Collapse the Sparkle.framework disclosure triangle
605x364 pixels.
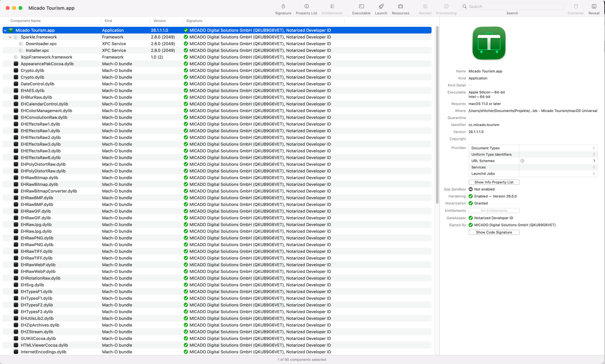click(x=10, y=37)
